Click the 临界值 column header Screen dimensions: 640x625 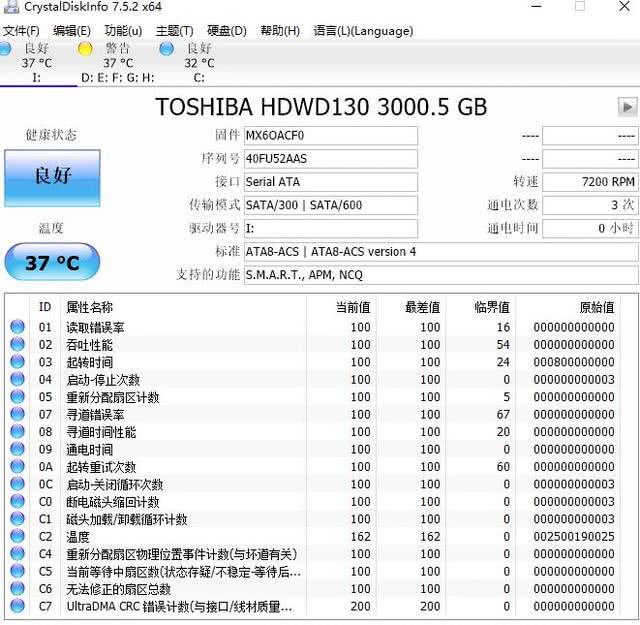coord(492,307)
